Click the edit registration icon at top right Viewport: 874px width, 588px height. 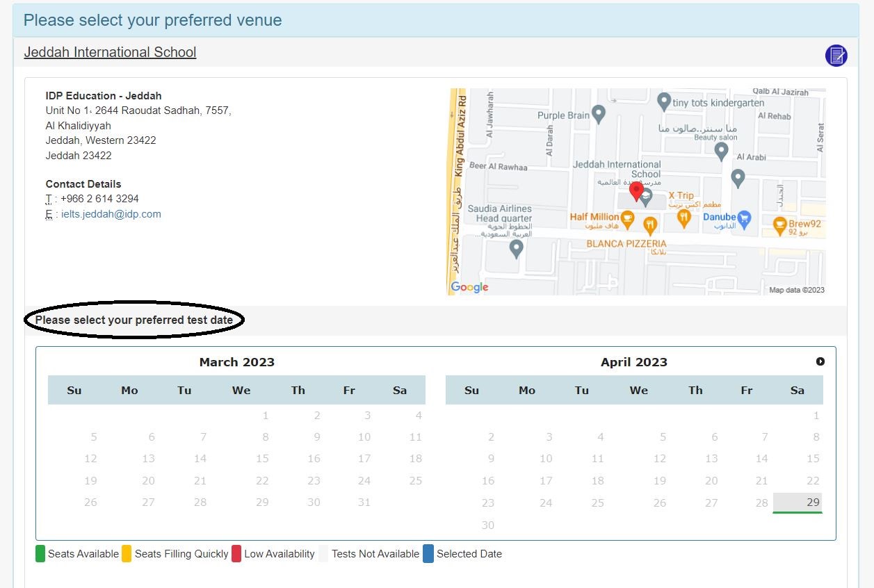point(836,55)
